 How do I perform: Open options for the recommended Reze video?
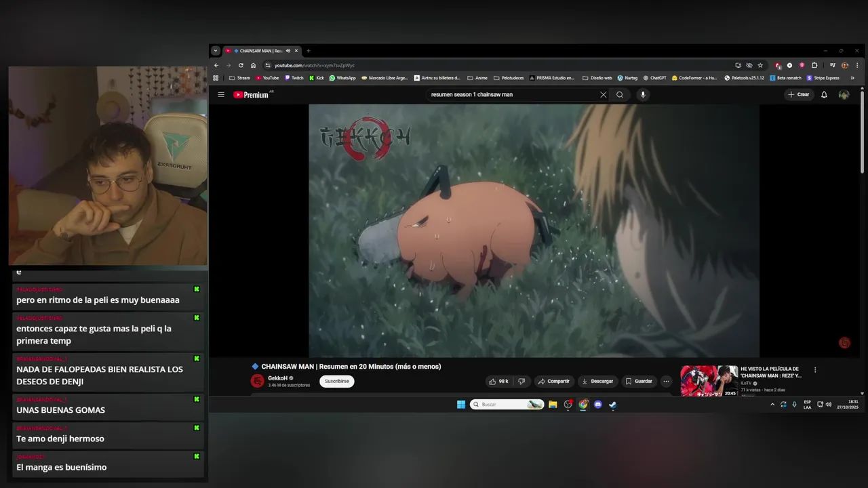coord(815,370)
